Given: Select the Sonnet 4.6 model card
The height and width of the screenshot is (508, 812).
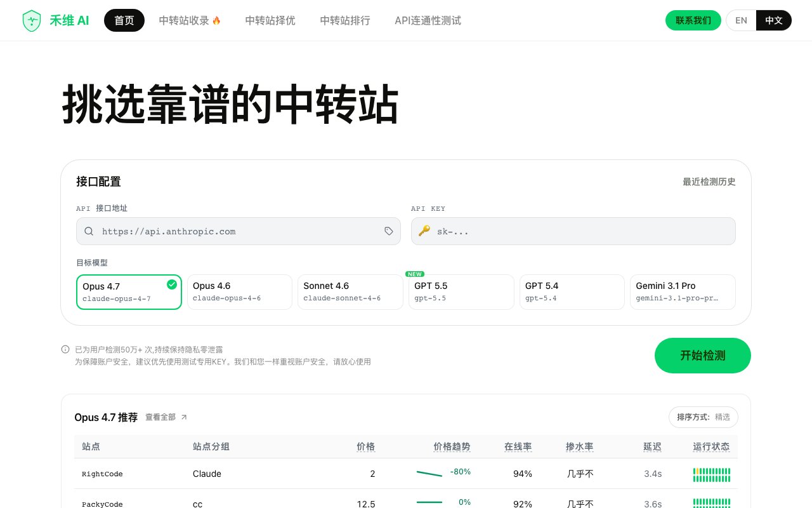Looking at the screenshot, I should pyautogui.click(x=350, y=292).
